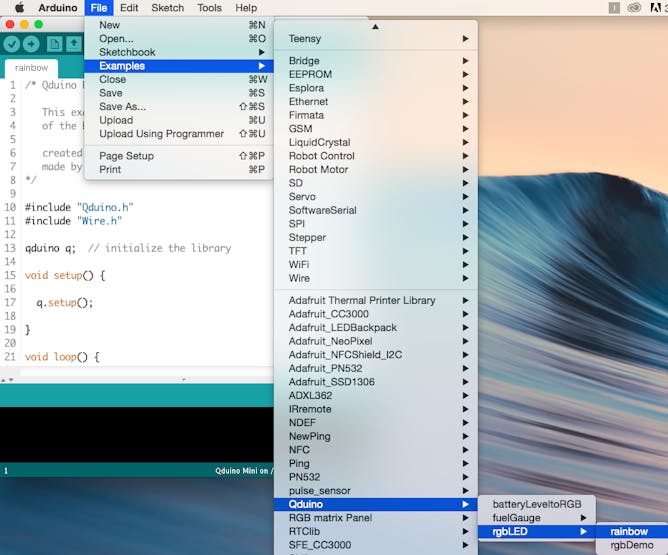The height and width of the screenshot is (555, 668).
Task: Choose Close from the File menu
Action: click(179, 80)
